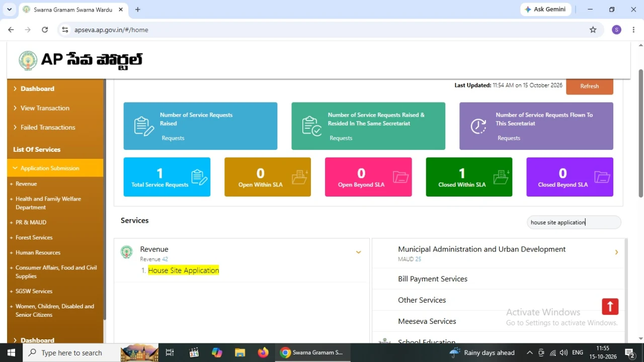
Task: Reload the page with the browser refresh icon
Action: click(x=45, y=30)
